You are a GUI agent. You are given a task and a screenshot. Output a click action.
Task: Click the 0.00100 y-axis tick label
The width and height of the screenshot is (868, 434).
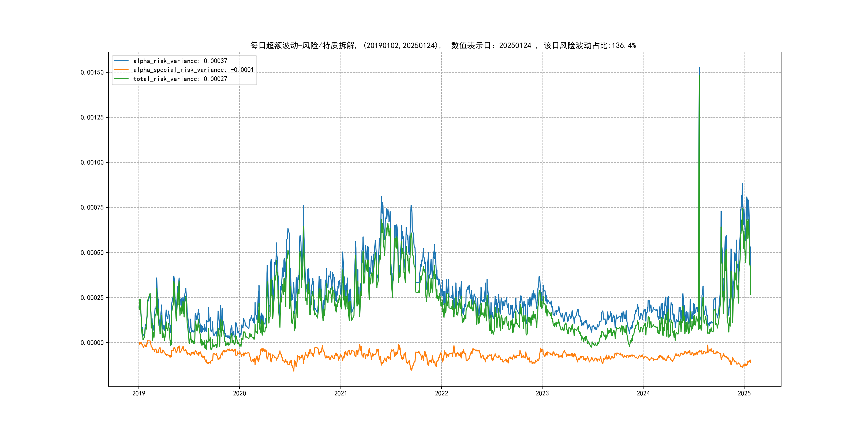pos(92,162)
